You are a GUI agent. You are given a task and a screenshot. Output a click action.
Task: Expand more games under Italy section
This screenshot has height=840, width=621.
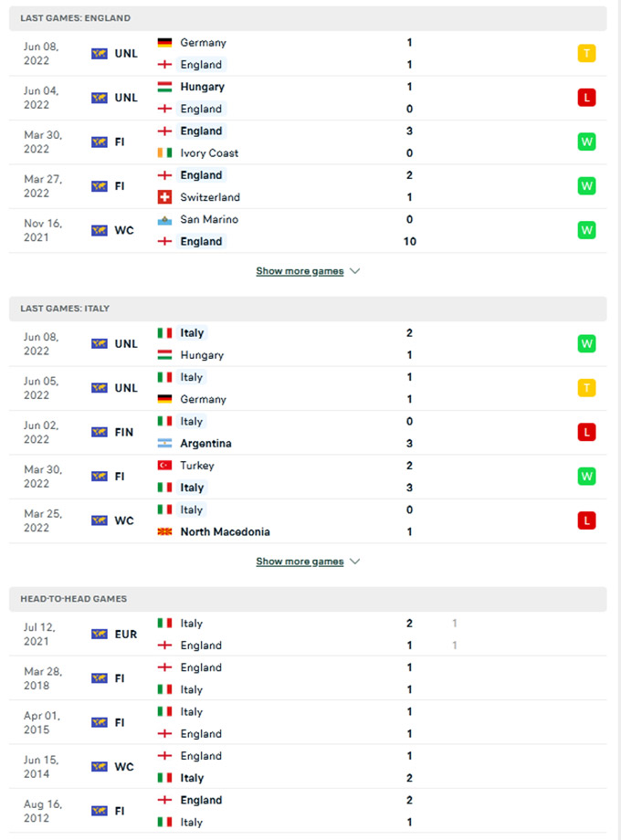pyautogui.click(x=300, y=562)
